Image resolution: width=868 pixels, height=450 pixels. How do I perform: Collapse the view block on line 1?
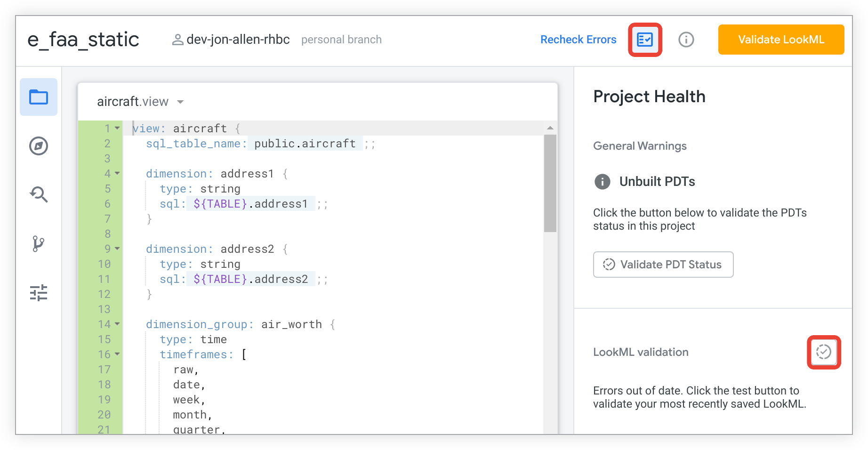click(117, 129)
